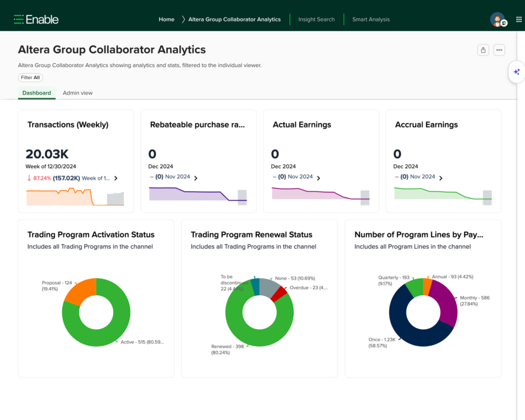Screen dimensions: 525x420
Task: Click the breadcrumb chevron after Home
Action: pos(183,19)
